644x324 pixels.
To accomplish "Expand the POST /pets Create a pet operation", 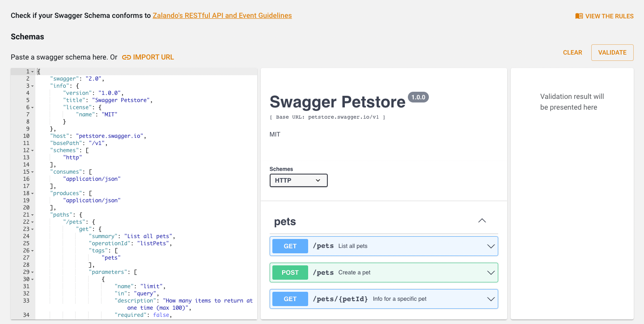I will pos(491,272).
